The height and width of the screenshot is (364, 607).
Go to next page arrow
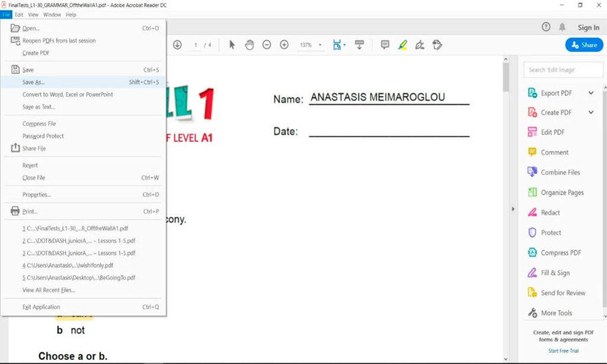[x=177, y=45]
